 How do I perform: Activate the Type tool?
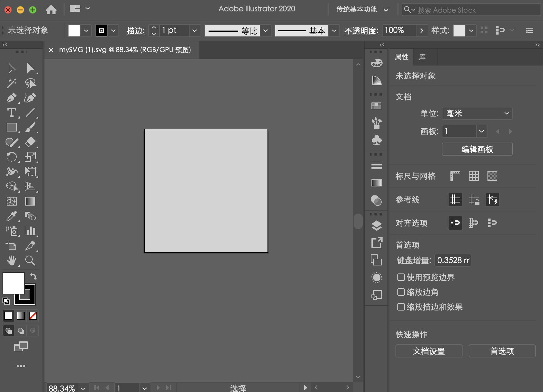12,112
